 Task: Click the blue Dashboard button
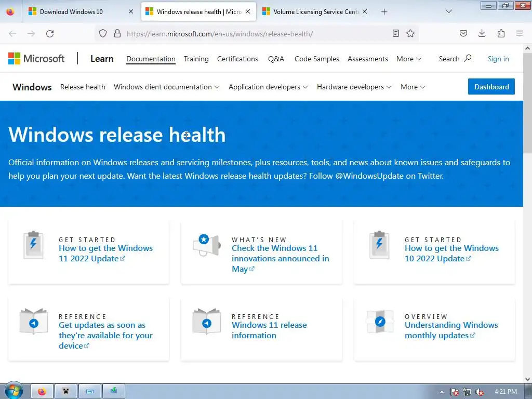[x=491, y=87]
